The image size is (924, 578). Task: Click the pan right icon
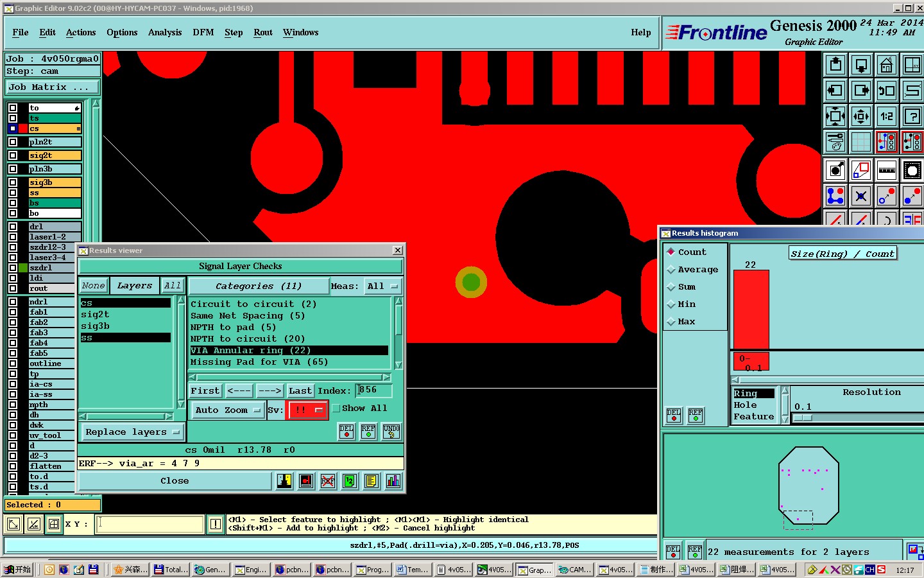point(861,91)
